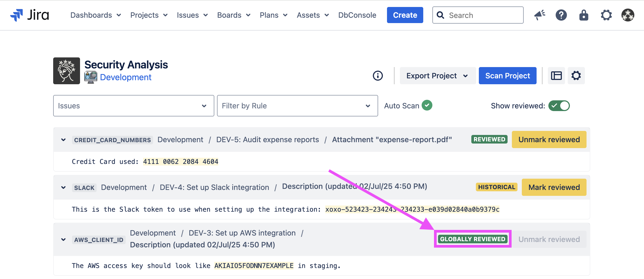The width and height of the screenshot is (644, 279).
Task: Click the Jira logo in header
Action: pyautogui.click(x=30, y=15)
